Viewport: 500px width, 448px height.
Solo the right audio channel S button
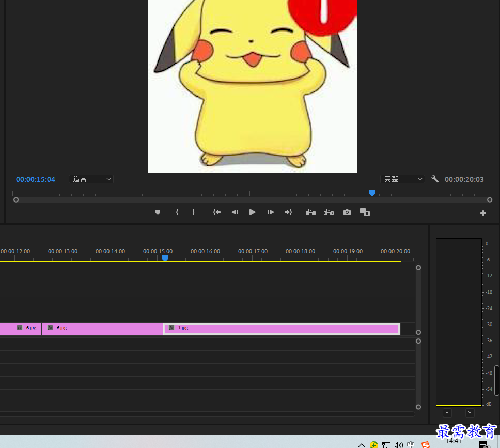click(x=470, y=413)
